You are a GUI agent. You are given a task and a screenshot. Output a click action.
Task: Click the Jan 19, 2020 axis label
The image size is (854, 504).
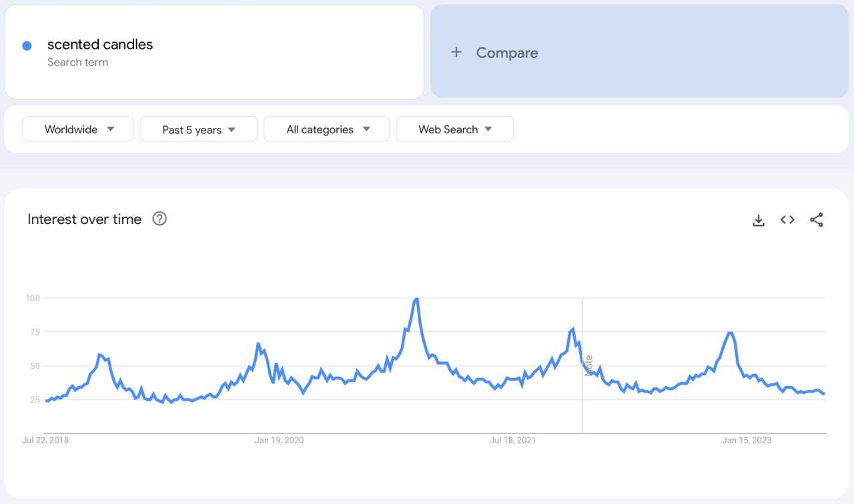point(279,440)
